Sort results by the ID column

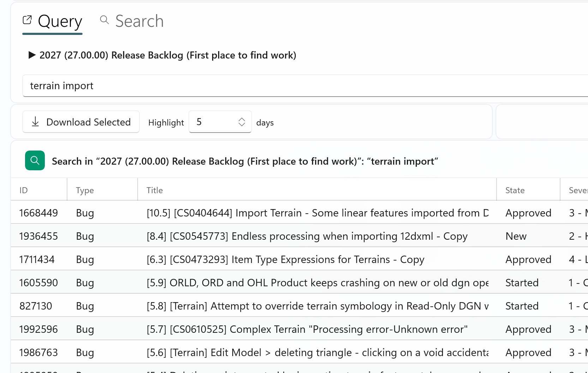pyautogui.click(x=23, y=190)
